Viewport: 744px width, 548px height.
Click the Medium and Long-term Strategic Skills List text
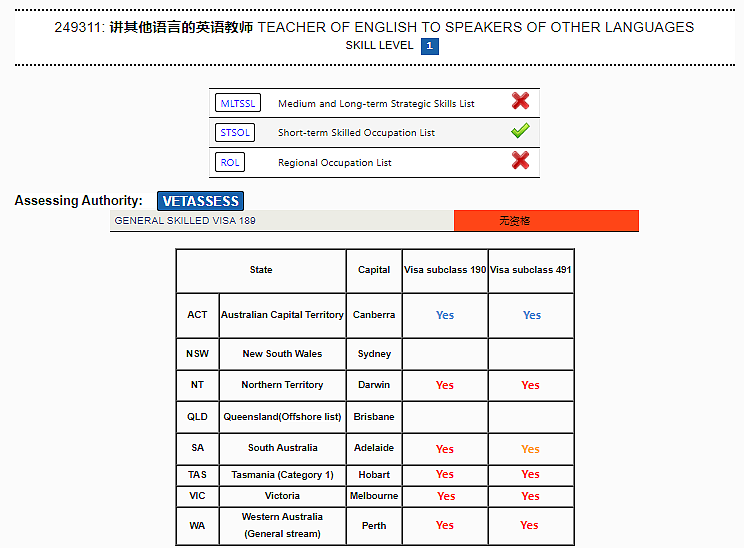click(x=376, y=104)
